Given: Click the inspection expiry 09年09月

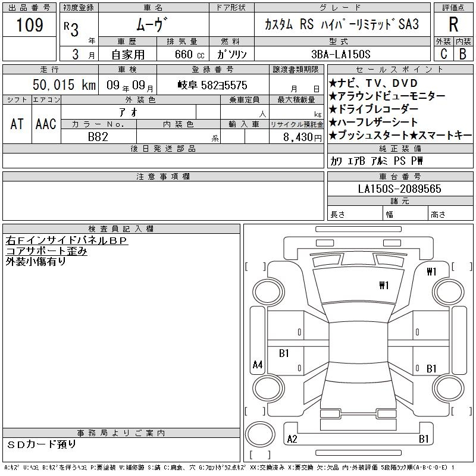Looking at the screenshot, I should 130,85.
